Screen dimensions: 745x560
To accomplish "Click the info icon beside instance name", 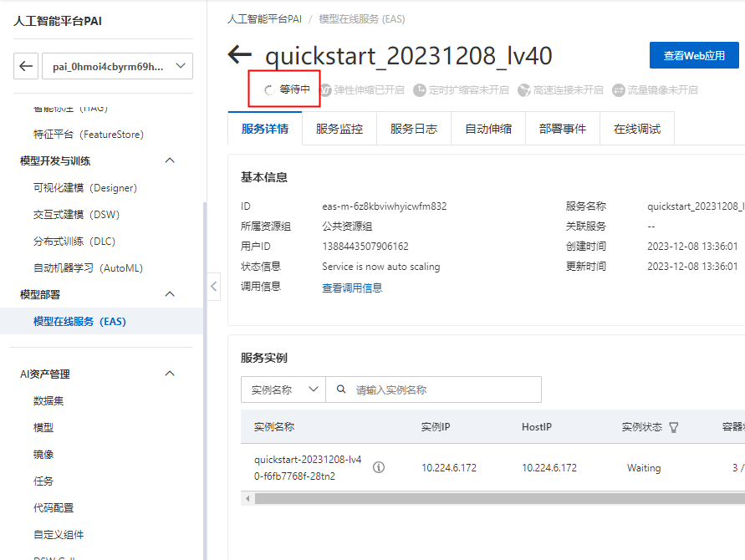I will (x=379, y=467).
